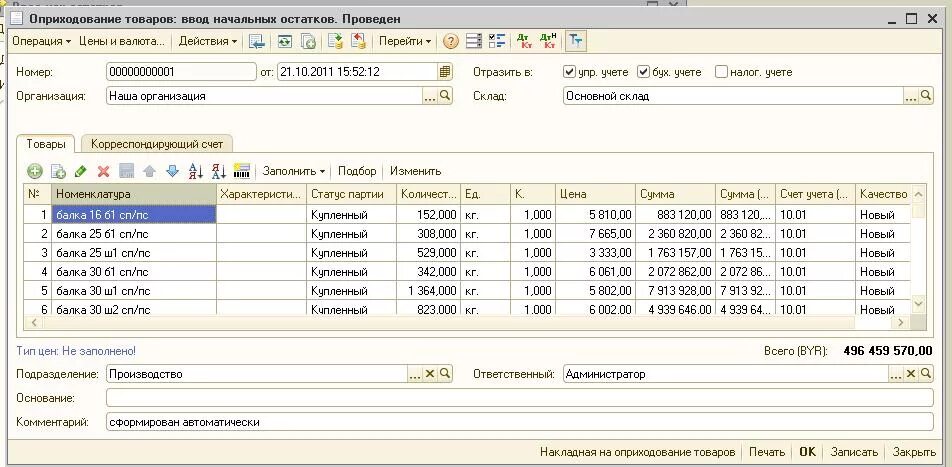Click the Организация selection ellipsis button

point(430,95)
